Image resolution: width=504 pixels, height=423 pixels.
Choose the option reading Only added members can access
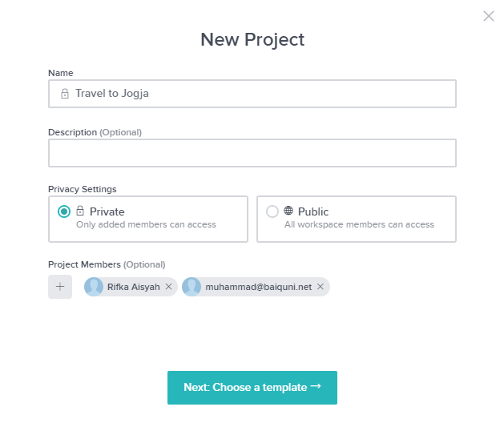pos(146,225)
